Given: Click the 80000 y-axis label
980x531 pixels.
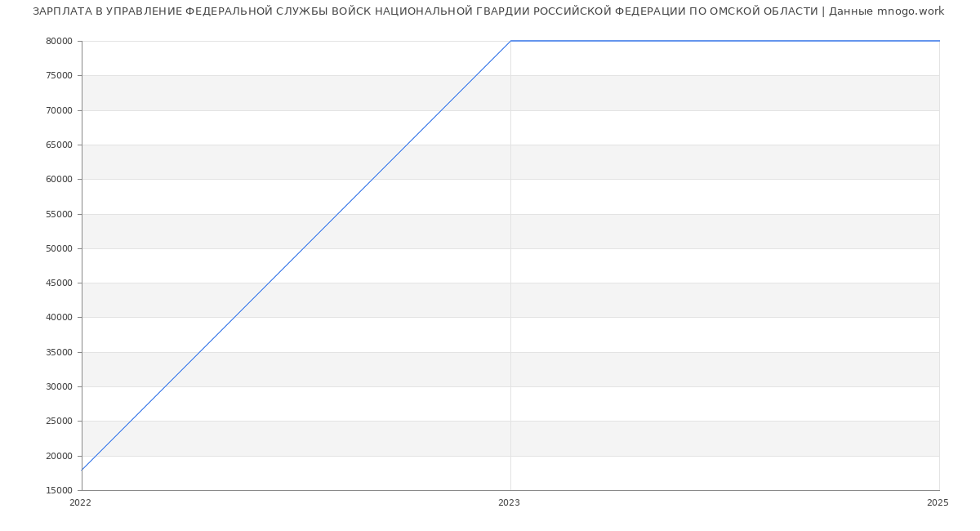Looking at the screenshot, I should pos(59,42).
